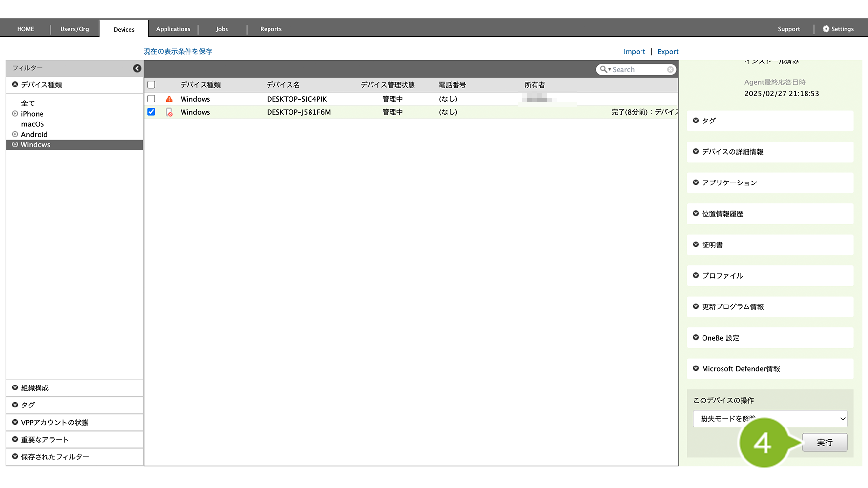Screen dimensions: 868x488
Task: Open the Reports tab
Action: (x=270, y=29)
